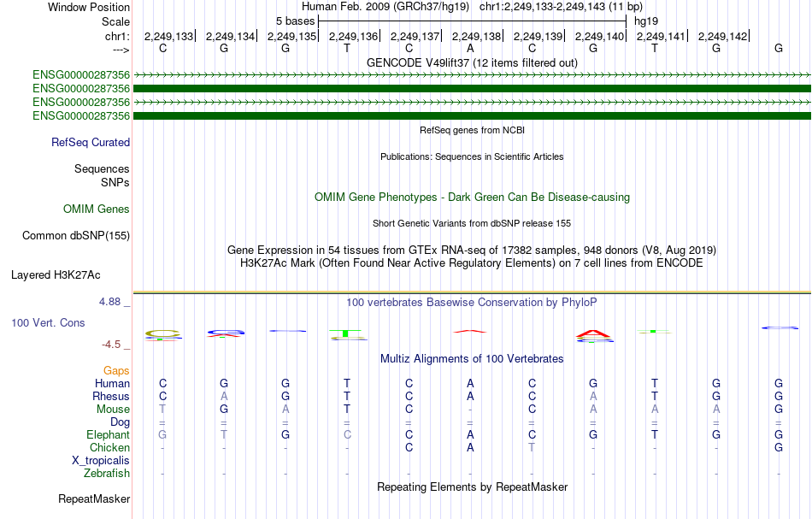Viewport: 812px width, 519px height.
Task: Open Publications: Sequences in Scientific Articles title
Action: [472, 156]
